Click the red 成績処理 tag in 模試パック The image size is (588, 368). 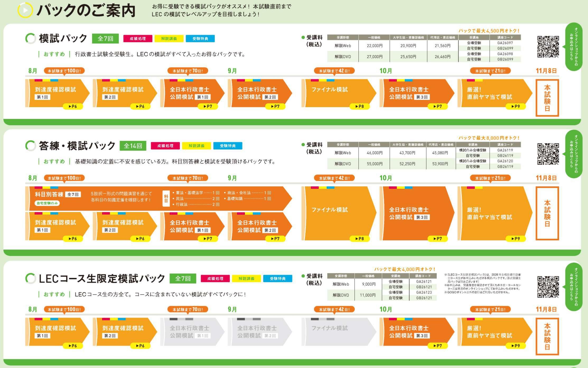138,39
